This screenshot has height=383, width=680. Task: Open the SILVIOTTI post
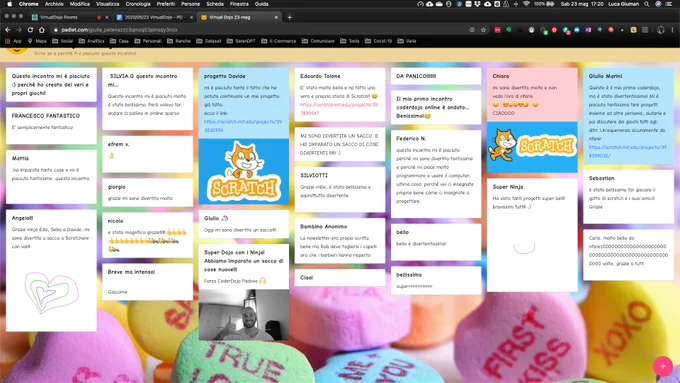click(x=340, y=190)
